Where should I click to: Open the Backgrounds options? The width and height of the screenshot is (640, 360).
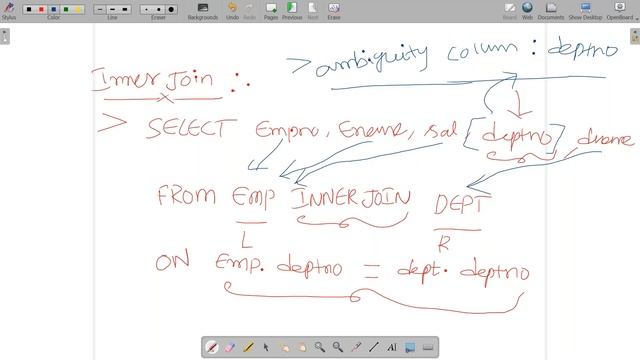(202, 11)
